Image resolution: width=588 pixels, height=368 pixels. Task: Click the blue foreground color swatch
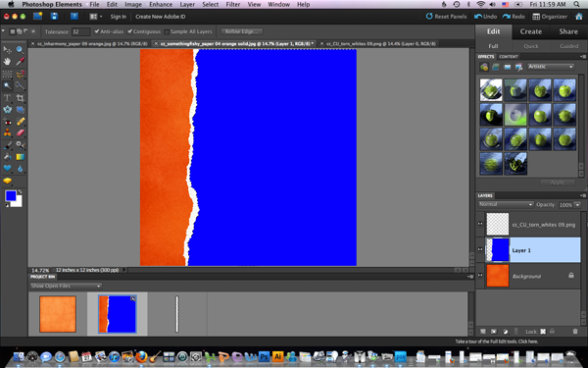pos(11,196)
